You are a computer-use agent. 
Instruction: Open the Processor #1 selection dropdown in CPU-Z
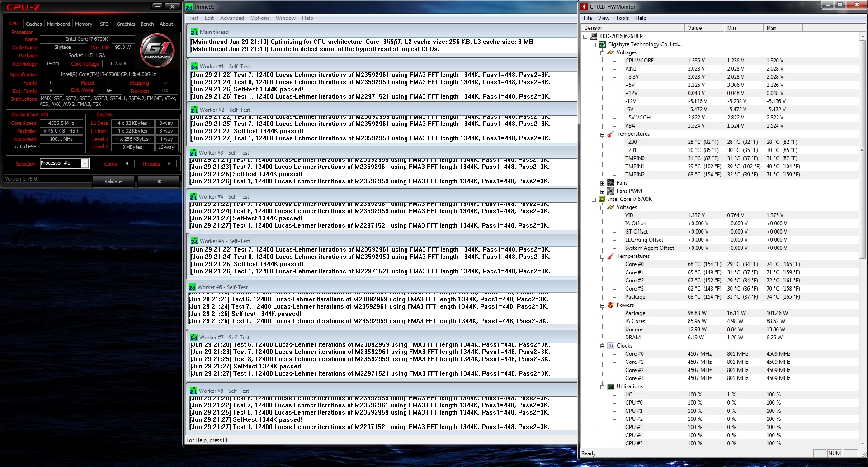coord(85,163)
